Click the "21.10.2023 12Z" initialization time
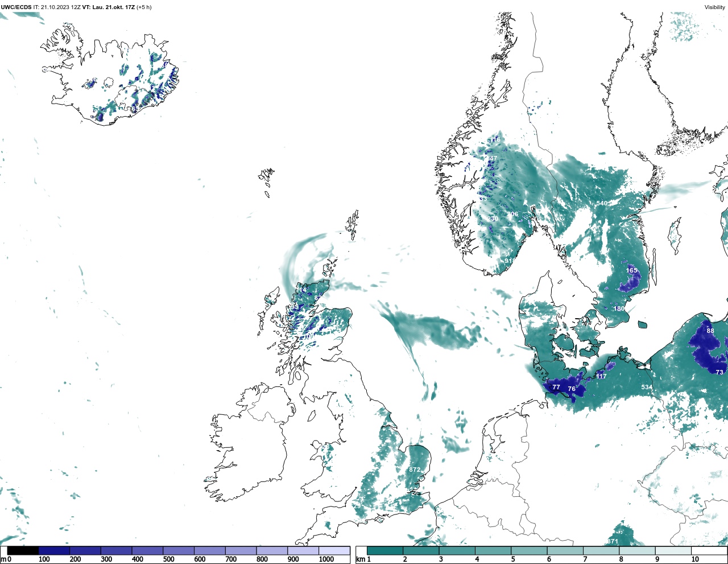Screen dimensions: 728x564 pyautogui.click(x=60, y=7)
